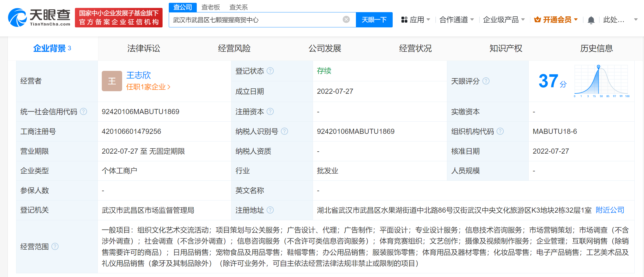Open the notifications bell
644x277 pixels.
pyautogui.click(x=591, y=19)
